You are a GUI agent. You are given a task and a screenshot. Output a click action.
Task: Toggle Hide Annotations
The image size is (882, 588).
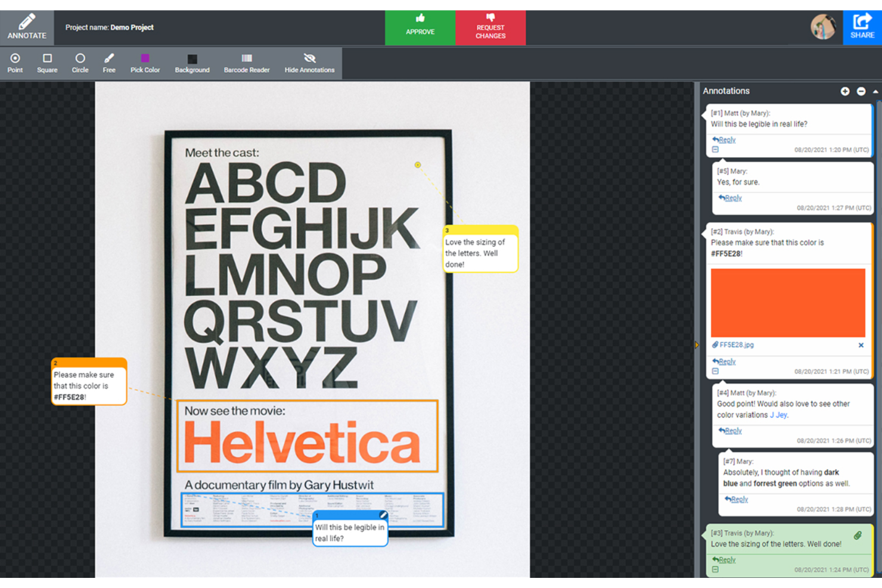click(309, 63)
